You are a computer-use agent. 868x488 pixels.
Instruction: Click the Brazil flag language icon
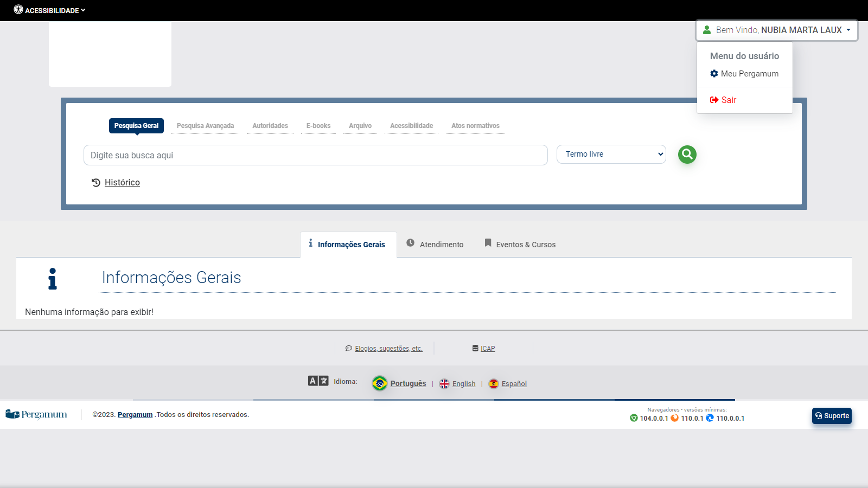(380, 383)
